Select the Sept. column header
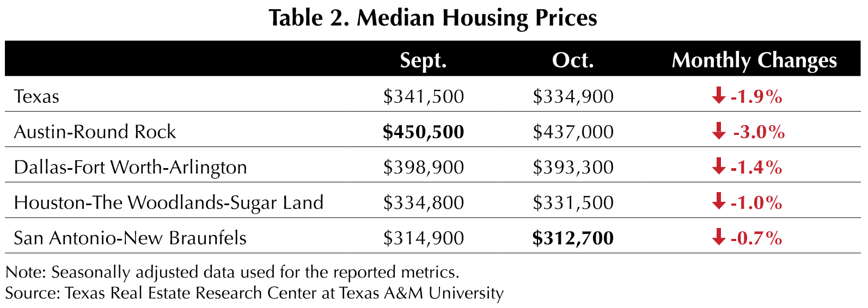 (x=423, y=60)
